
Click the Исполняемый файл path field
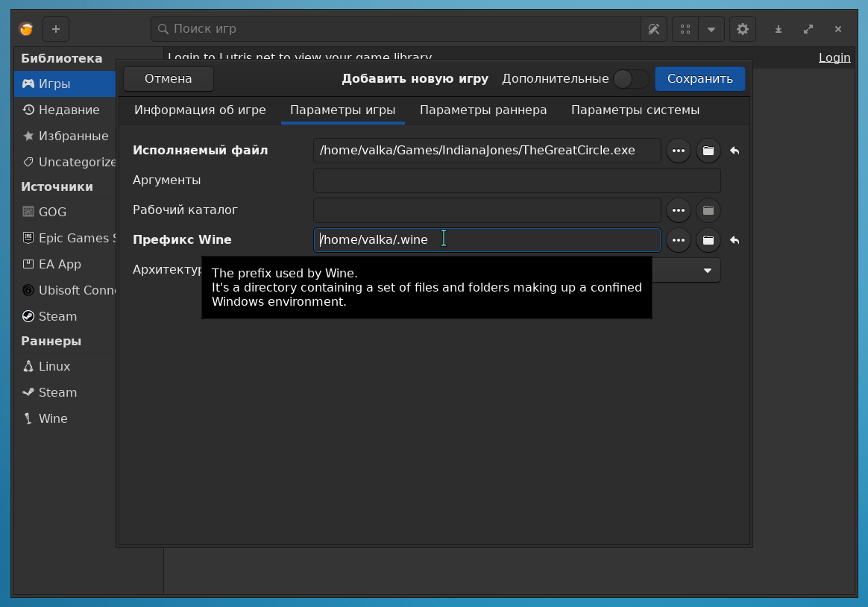pyautogui.click(x=487, y=151)
